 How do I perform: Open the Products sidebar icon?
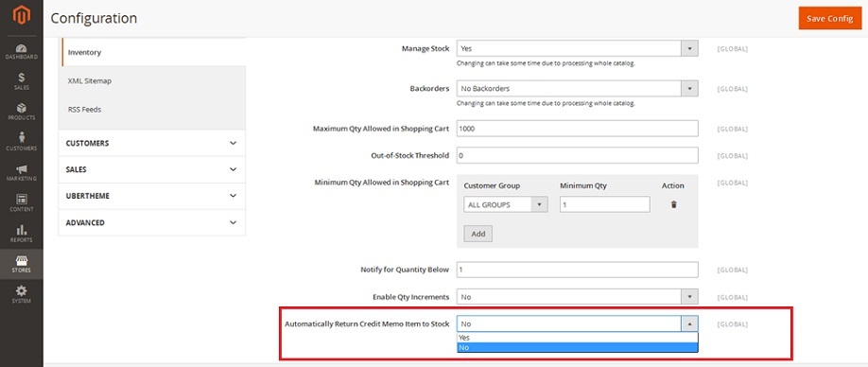(22, 112)
